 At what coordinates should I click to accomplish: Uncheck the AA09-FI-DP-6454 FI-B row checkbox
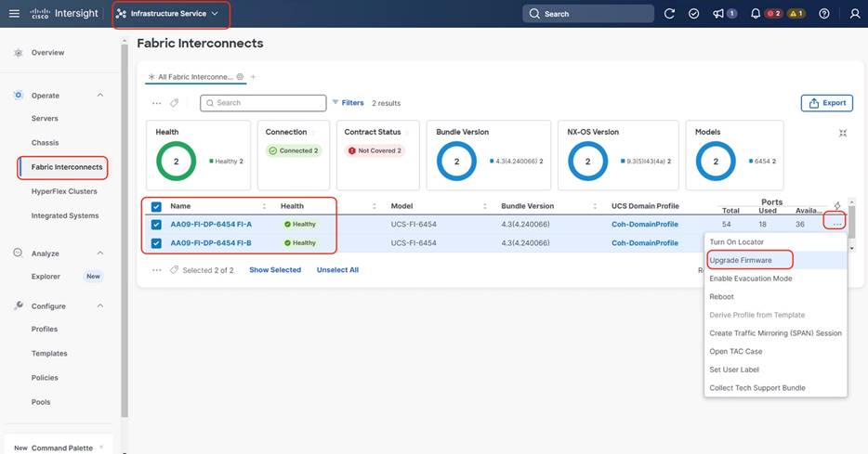click(156, 243)
